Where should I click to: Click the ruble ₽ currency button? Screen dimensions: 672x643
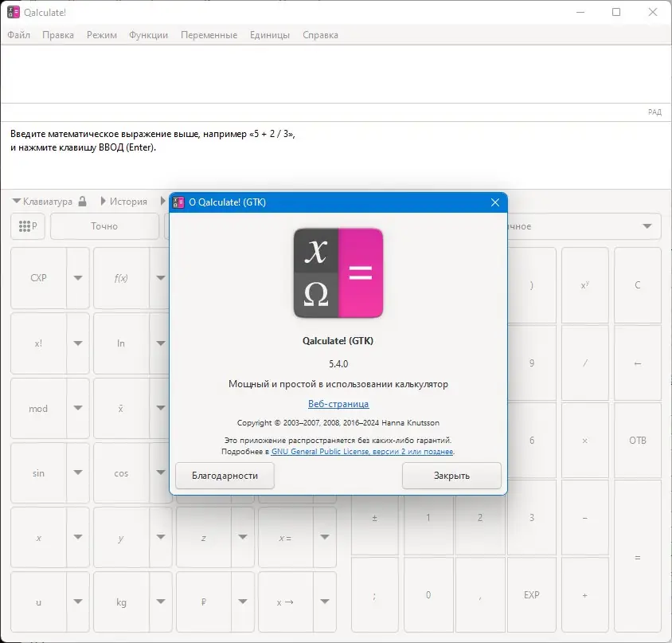204,602
